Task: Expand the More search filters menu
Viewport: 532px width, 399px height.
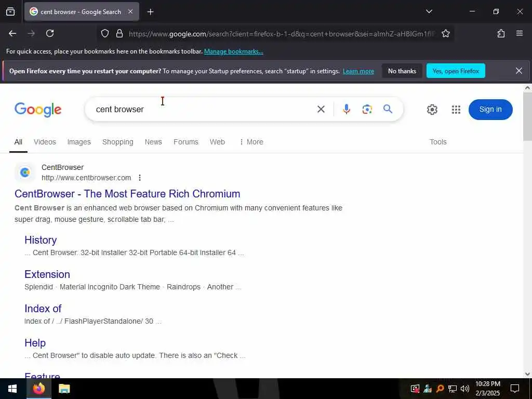Action: 251,142
